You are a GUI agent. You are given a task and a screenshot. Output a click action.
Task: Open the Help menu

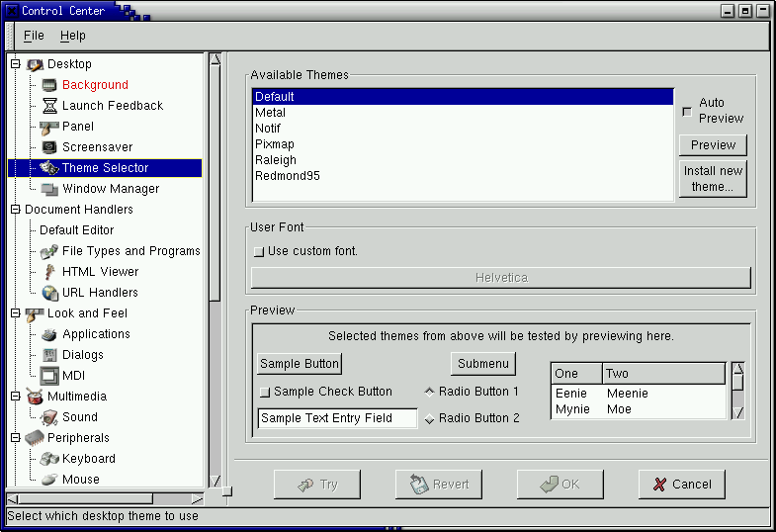(72, 36)
